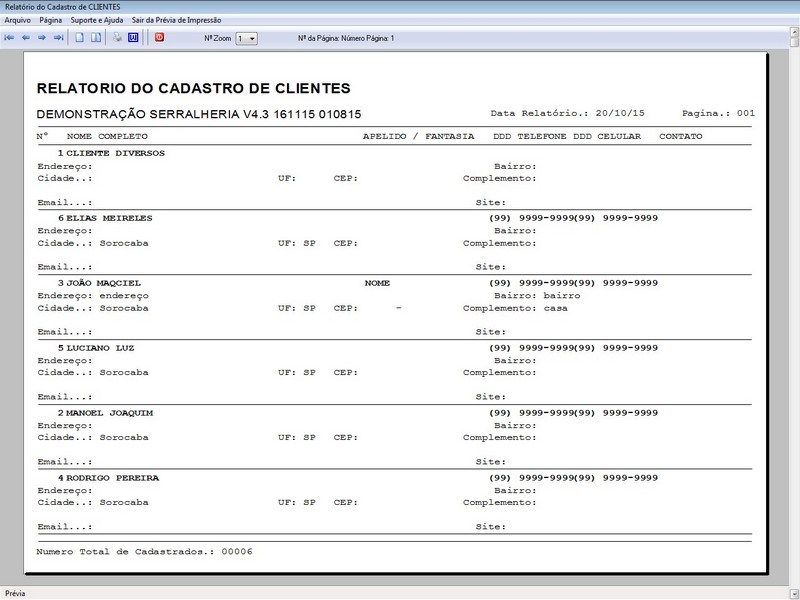Jump to the last page
Viewport: 800px width, 600px height.
tap(60, 38)
